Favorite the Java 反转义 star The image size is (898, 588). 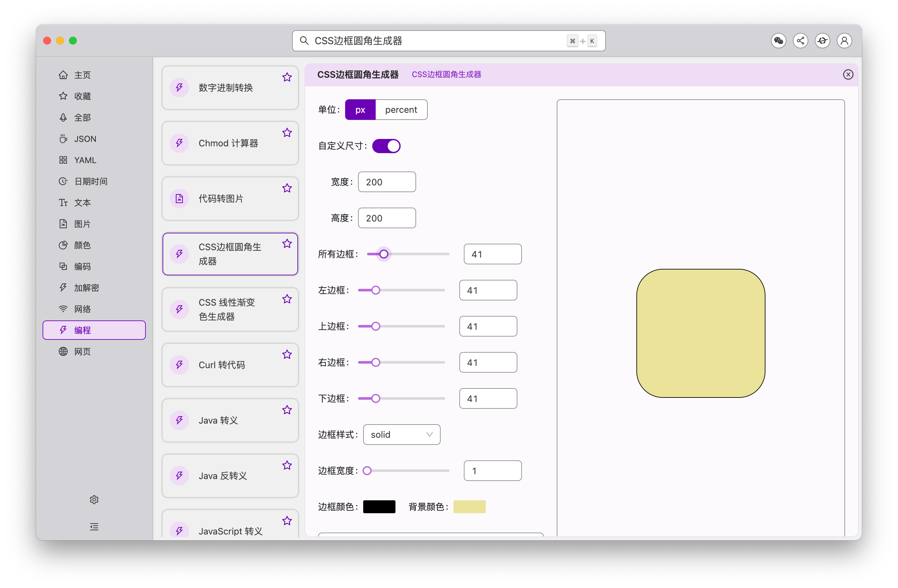click(x=287, y=465)
